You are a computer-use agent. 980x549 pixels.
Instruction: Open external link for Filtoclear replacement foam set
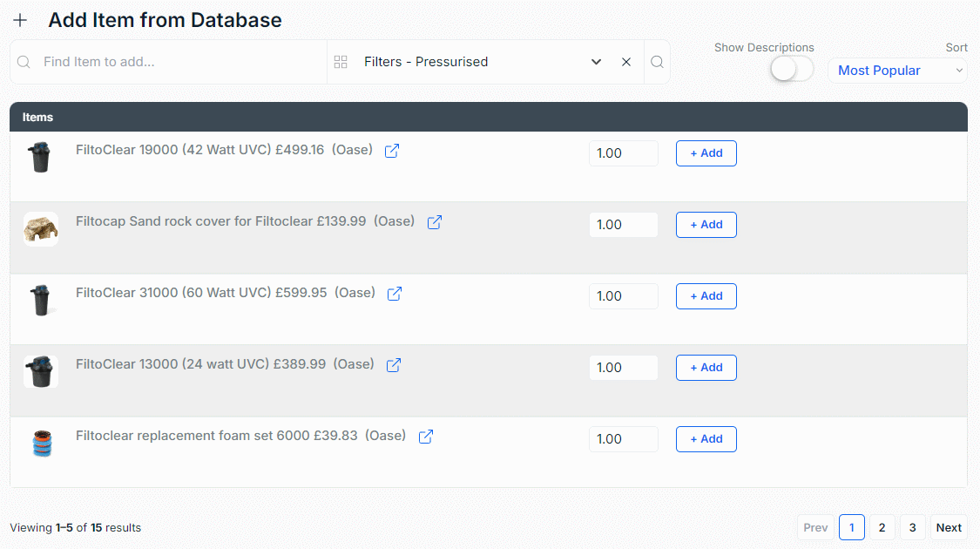[426, 437]
